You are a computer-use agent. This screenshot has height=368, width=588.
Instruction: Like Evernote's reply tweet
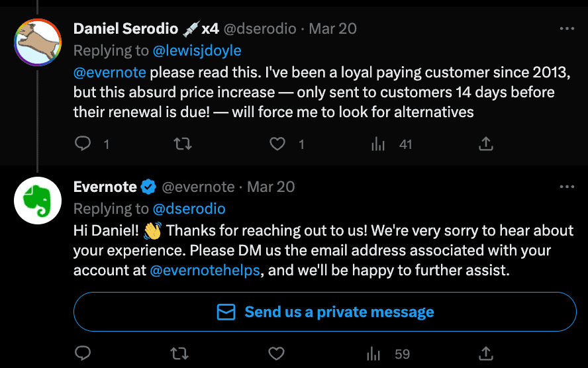point(277,353)
